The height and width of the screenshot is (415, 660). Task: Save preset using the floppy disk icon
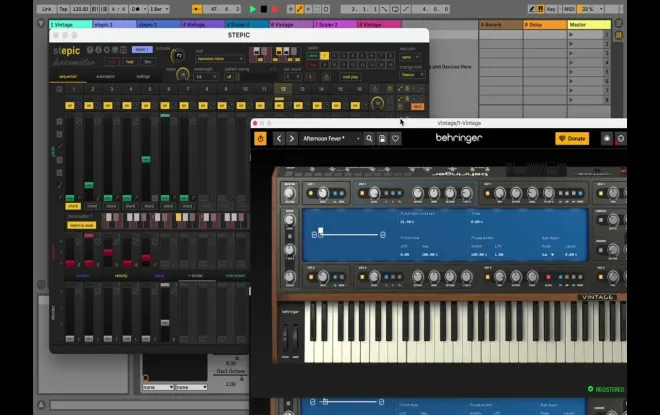[382, 139]
